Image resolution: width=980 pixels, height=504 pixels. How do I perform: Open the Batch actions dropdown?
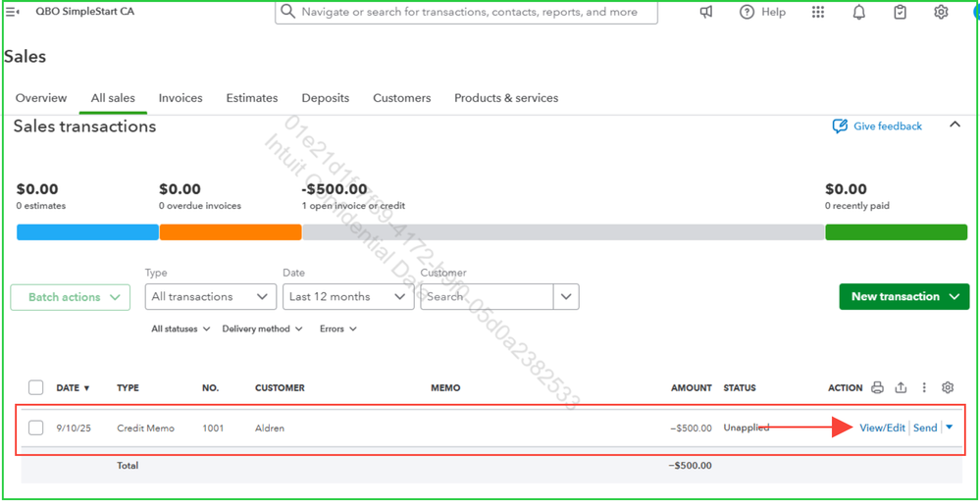tap(70, 297)
